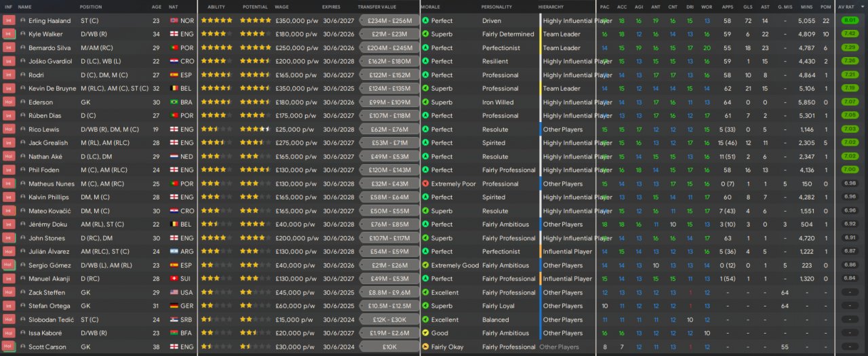Sort by the ABILITY column header
The width and height of the screenshot is (868, 356).
click(216, 7)
